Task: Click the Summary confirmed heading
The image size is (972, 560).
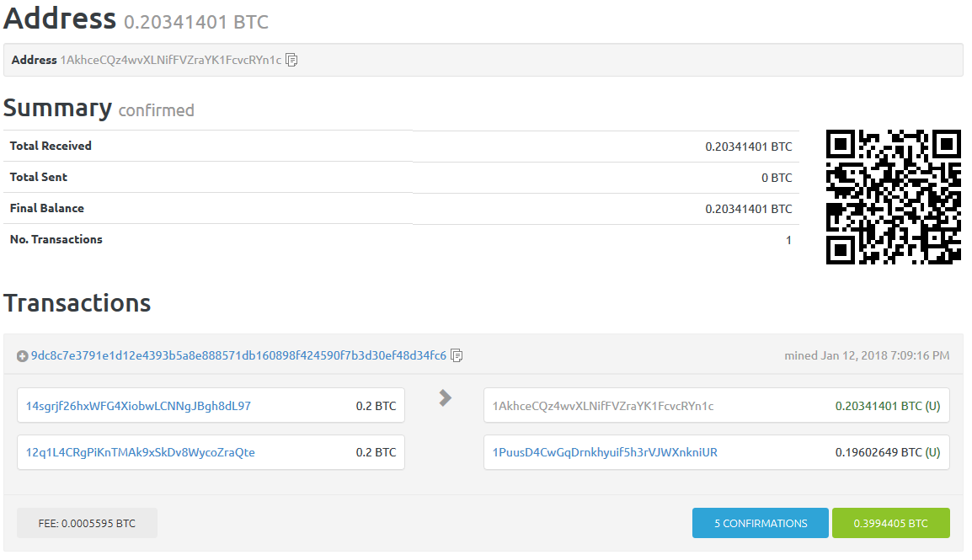Action: pos(99,109)
